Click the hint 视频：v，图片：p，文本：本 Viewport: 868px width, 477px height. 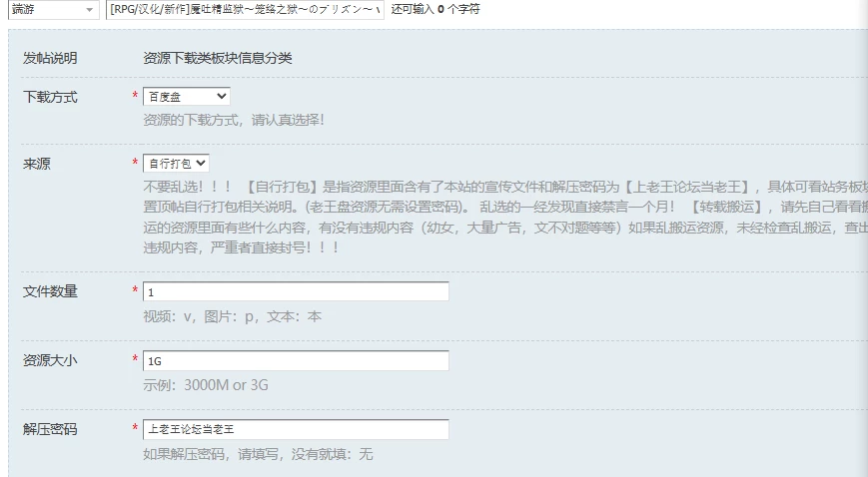click(x=233, y=316)
